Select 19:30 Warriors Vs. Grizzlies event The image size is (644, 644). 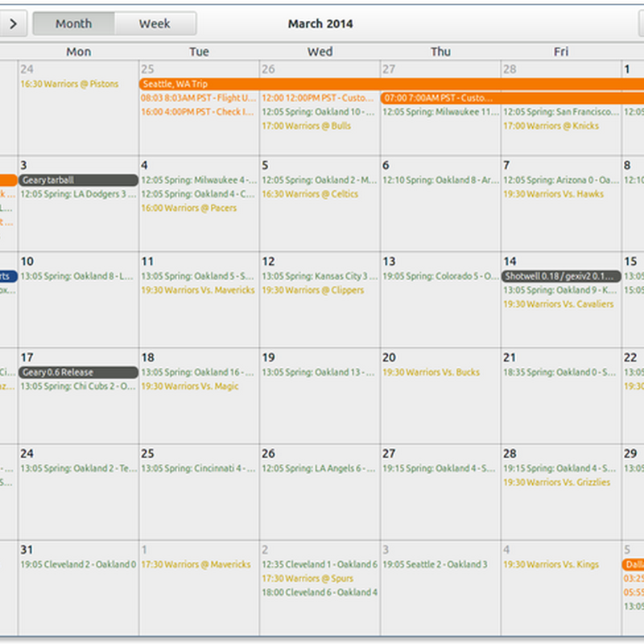tap(557, 482)
